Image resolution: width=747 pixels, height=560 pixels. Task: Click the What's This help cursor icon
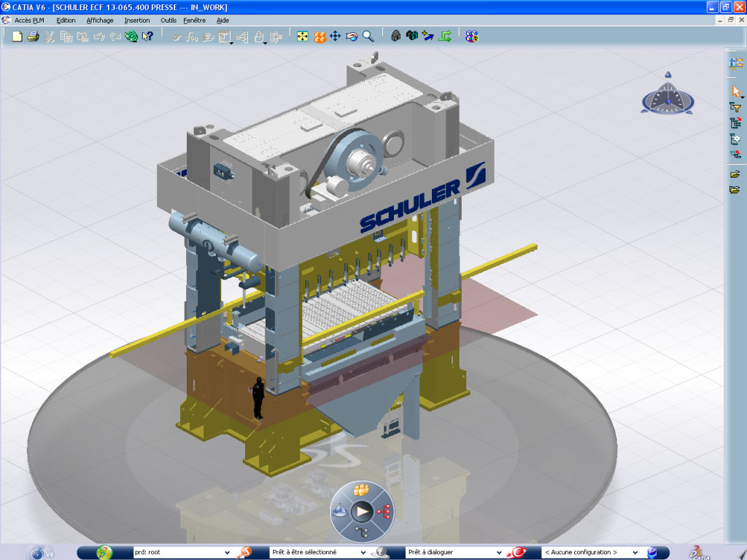[x=147, y=36]
